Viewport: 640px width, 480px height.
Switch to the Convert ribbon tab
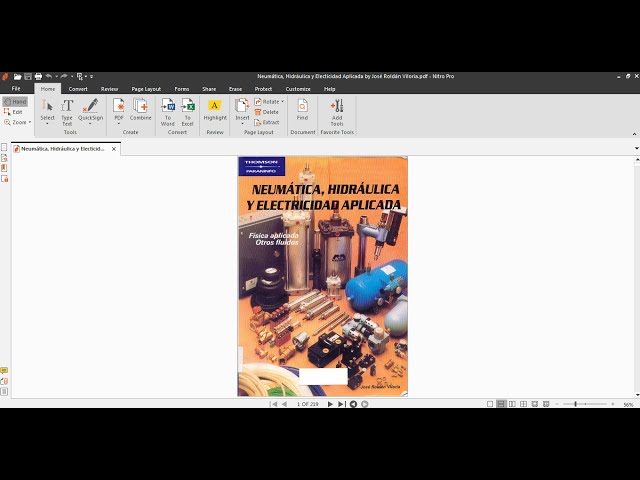pos(78,89)
